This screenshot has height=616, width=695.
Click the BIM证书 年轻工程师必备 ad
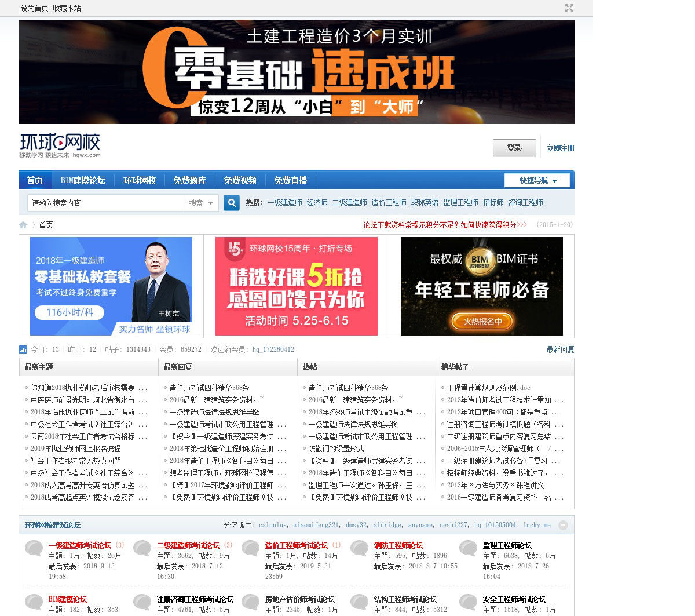click(482, 286)
